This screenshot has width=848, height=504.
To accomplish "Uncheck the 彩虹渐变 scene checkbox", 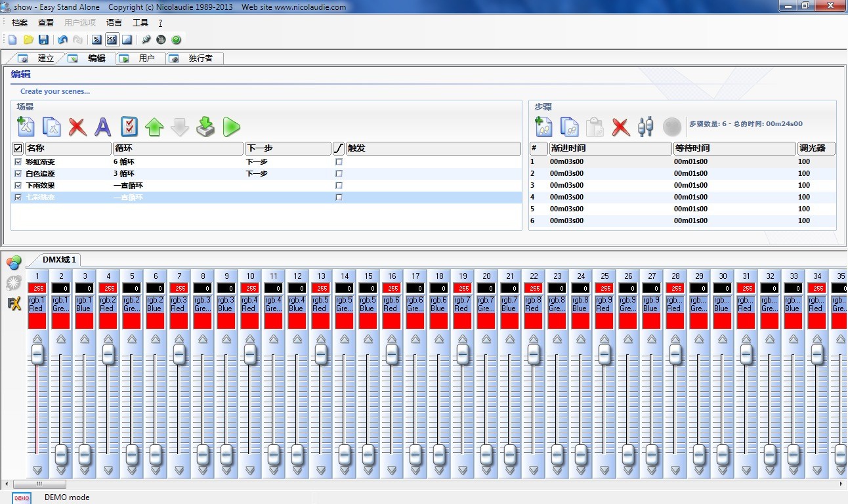I will pyautogui.click(x=18, y=162).
